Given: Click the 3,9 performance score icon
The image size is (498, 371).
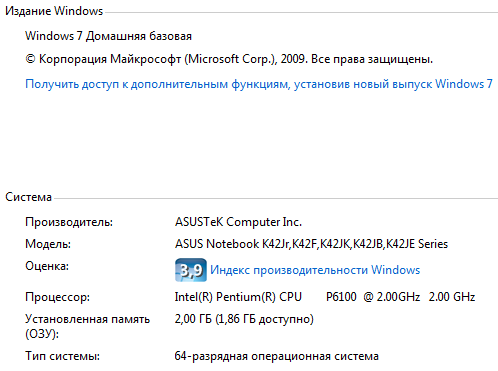Looking at the screenshot, I should tap(191, 270).
